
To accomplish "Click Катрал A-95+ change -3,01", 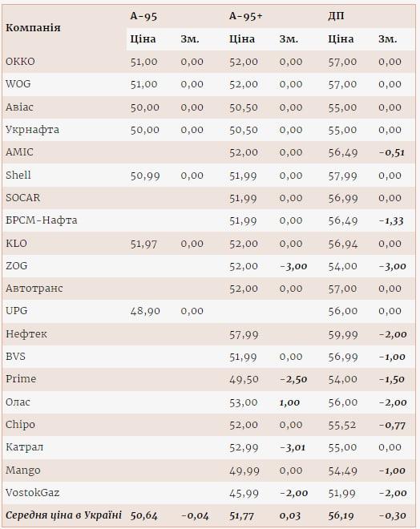I will 293,448.
